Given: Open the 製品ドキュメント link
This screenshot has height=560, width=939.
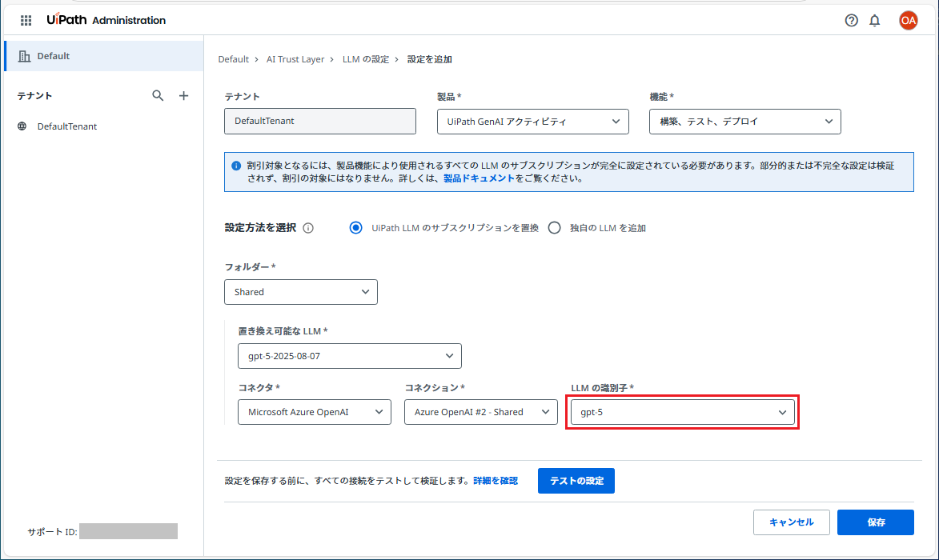Looking at the screenshot, I should tap(479, 178).
